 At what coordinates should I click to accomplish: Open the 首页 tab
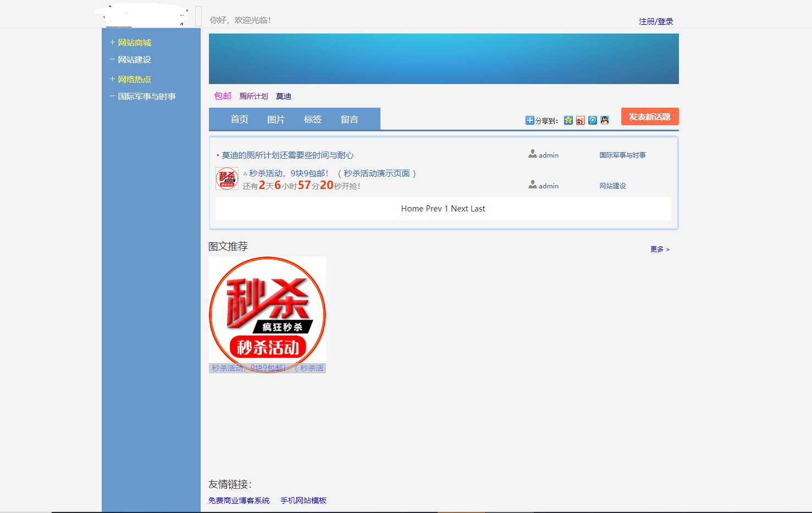coord(239,119)
